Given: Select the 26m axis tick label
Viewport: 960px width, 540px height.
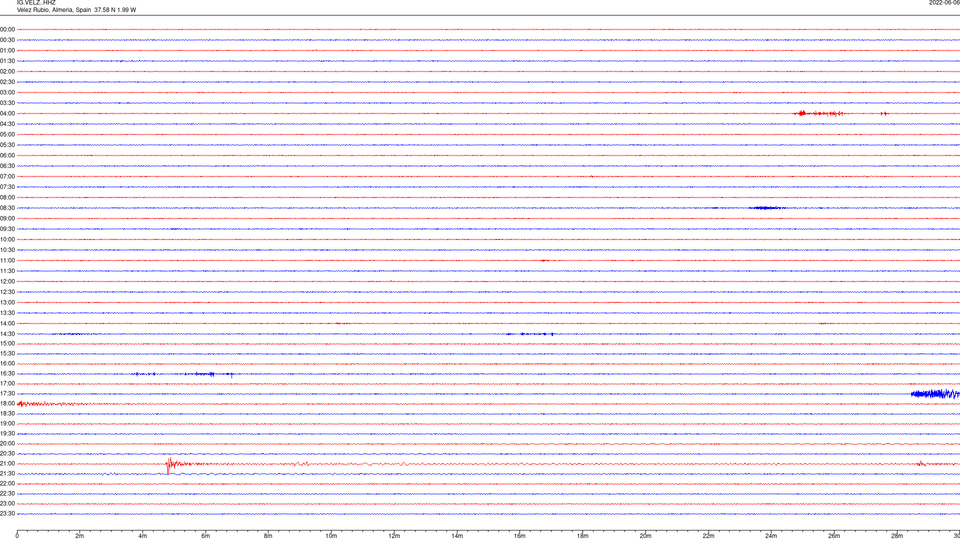Looking at the screenshot, I should (834, 536).
